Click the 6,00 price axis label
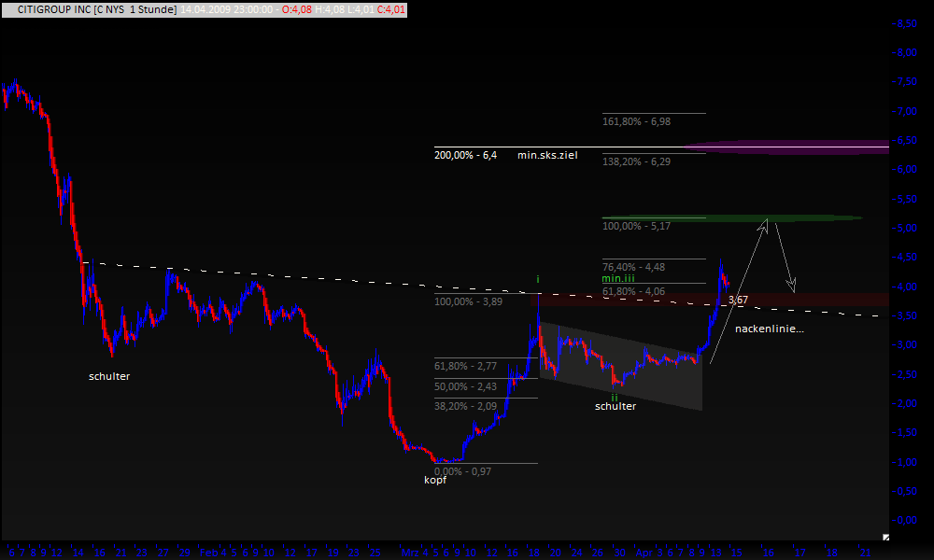The height and width of the screenshot is (560, 934). [x=905, y=170]
